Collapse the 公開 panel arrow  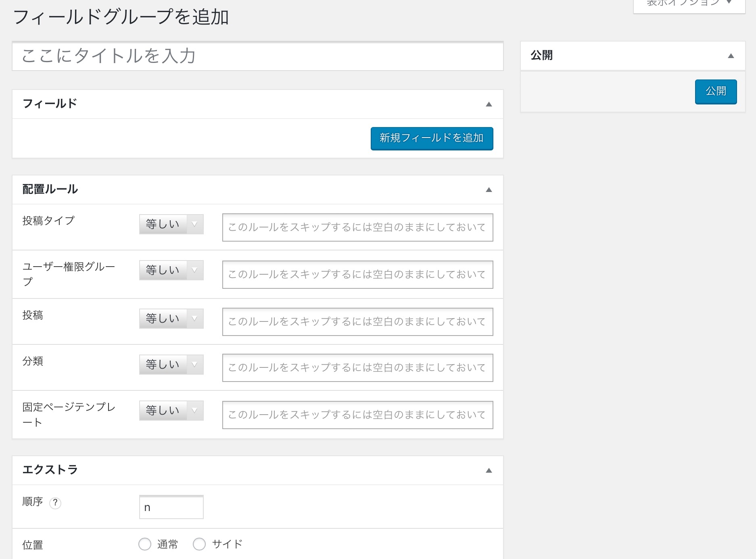(x=731, y=56)
